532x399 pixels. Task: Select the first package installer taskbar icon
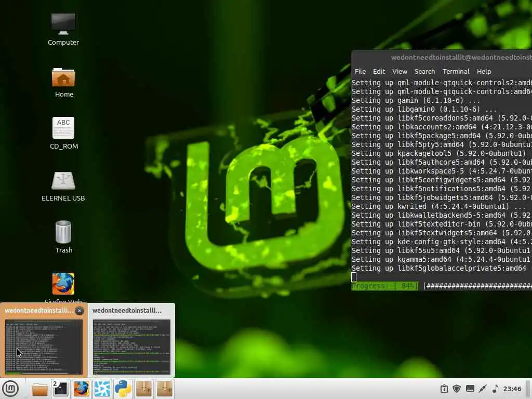(144, 389)
